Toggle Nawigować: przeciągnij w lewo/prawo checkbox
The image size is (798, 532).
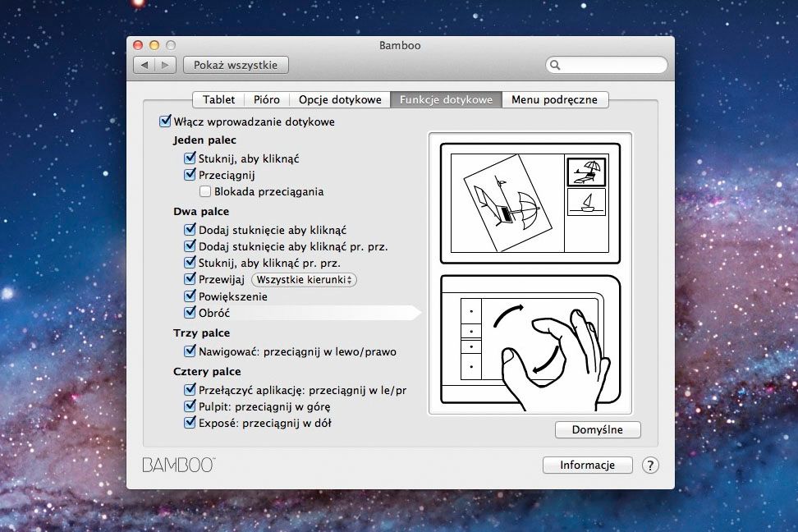click(190, 351)
